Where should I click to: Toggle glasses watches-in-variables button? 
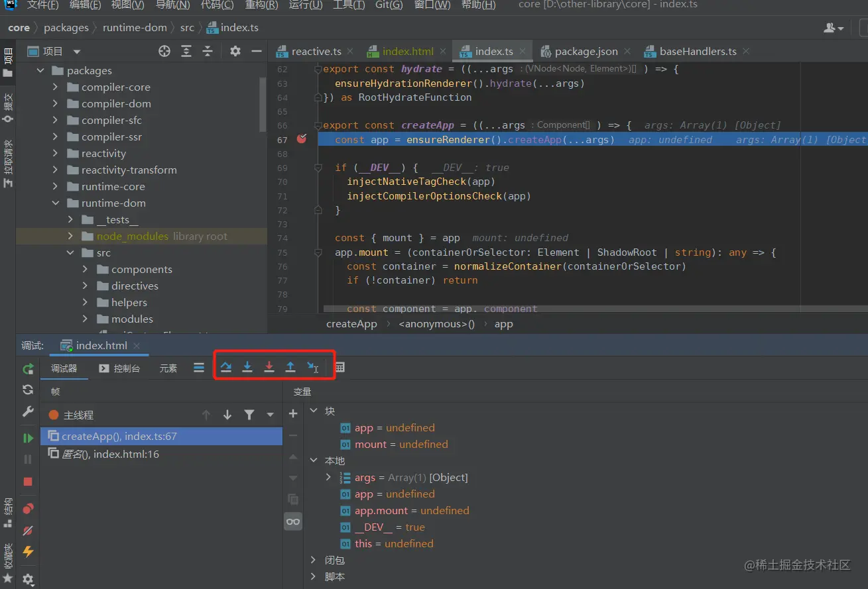(293, 521)
